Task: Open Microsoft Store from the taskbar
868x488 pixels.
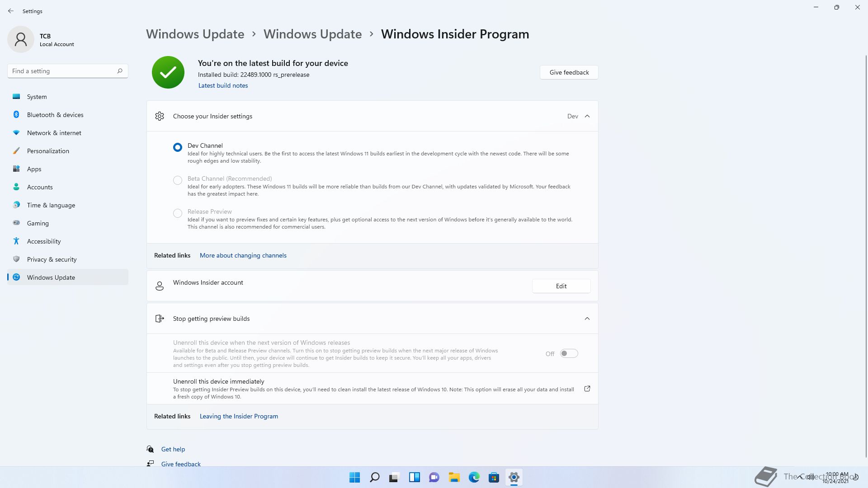Action: pyautogui.click(x=494, y=477)
